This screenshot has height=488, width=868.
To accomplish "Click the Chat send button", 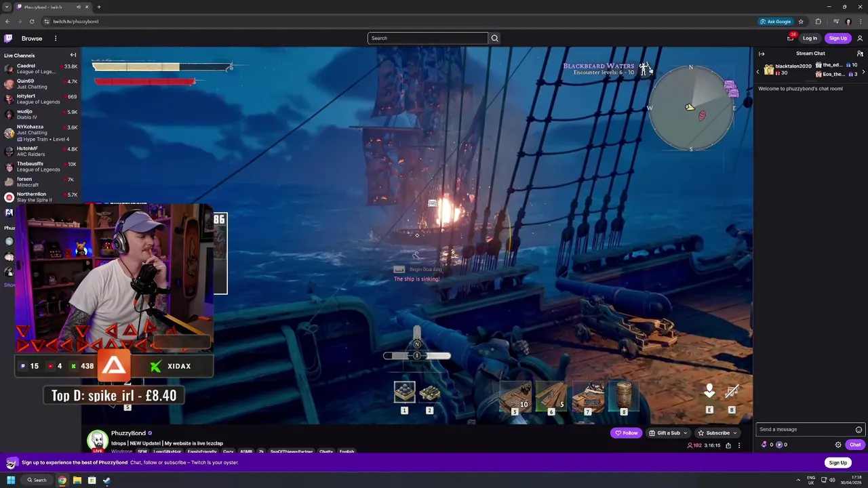I will click(x=855, y=445).
